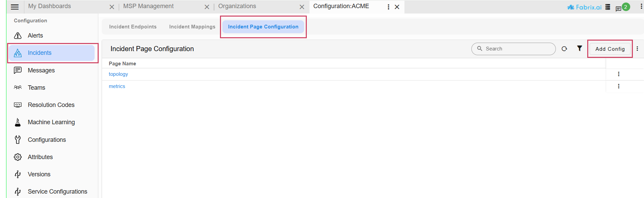The height and width of the screenshot is (198, 644).
Task: Click the Alerts warning icon in sidebar
Action: [18, 36]
